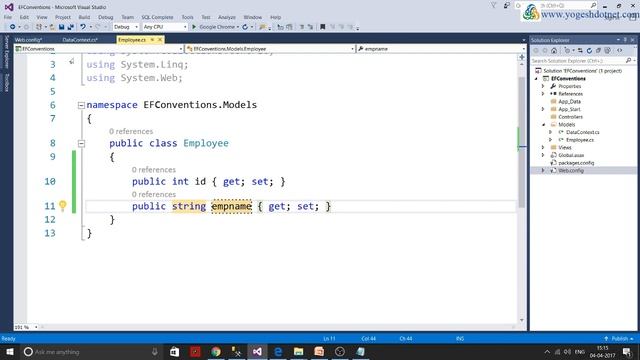Image resolution: width=640 pixels, height=360 pixels.
Task: Expand the Views folder
Action: pyautogui.click(x=543, y=147)
